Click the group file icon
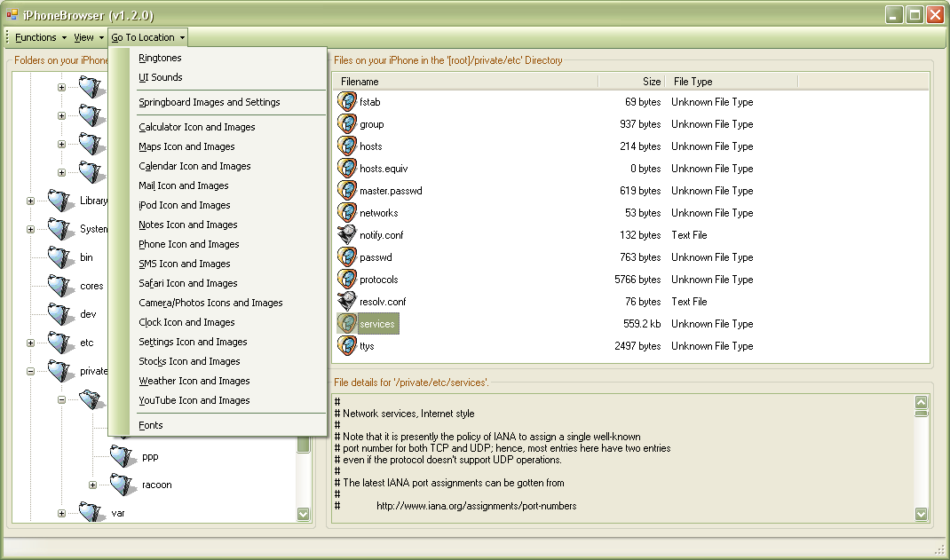 click(347, 124)
